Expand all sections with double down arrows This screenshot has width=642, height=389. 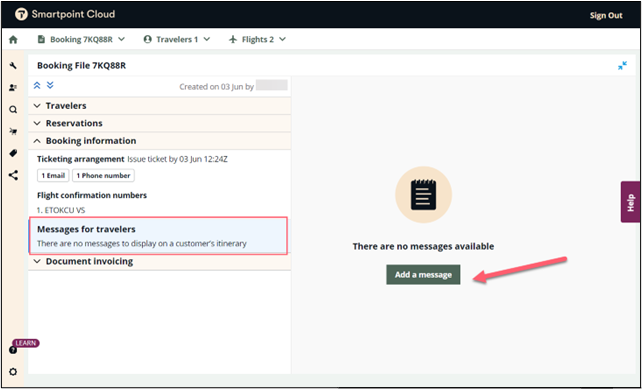[50, 85]
